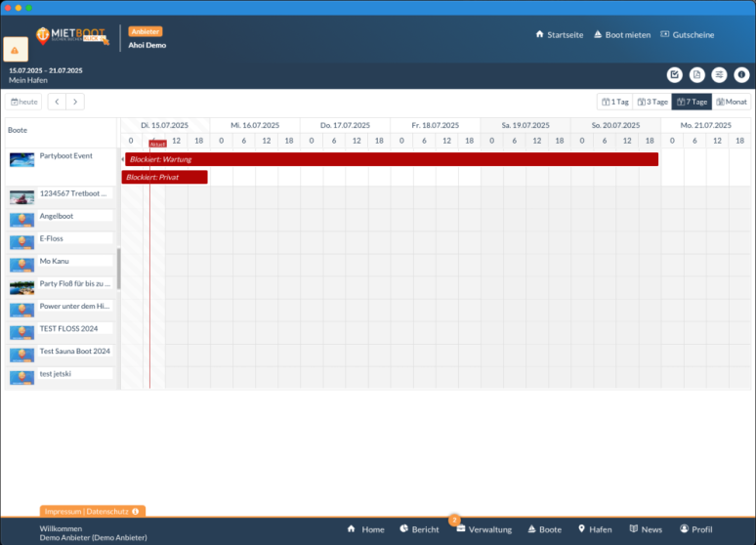756x545 pixels.
Task: Click the warning triangle alert icon
Action: [x=16, y=50]
